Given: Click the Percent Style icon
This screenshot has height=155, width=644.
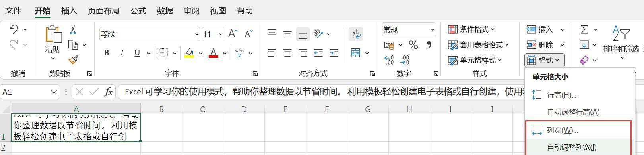Looking at the screenshot, I should coord(413,45).
